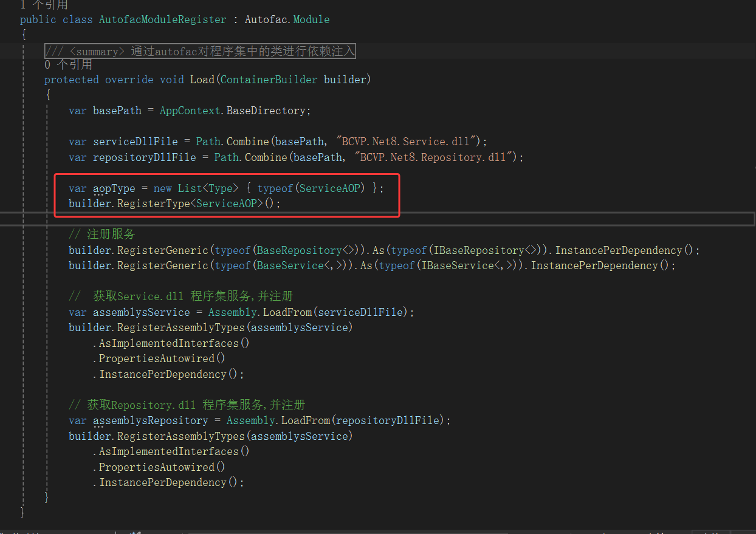Select the basePath variable declaration

click(117, 111)
